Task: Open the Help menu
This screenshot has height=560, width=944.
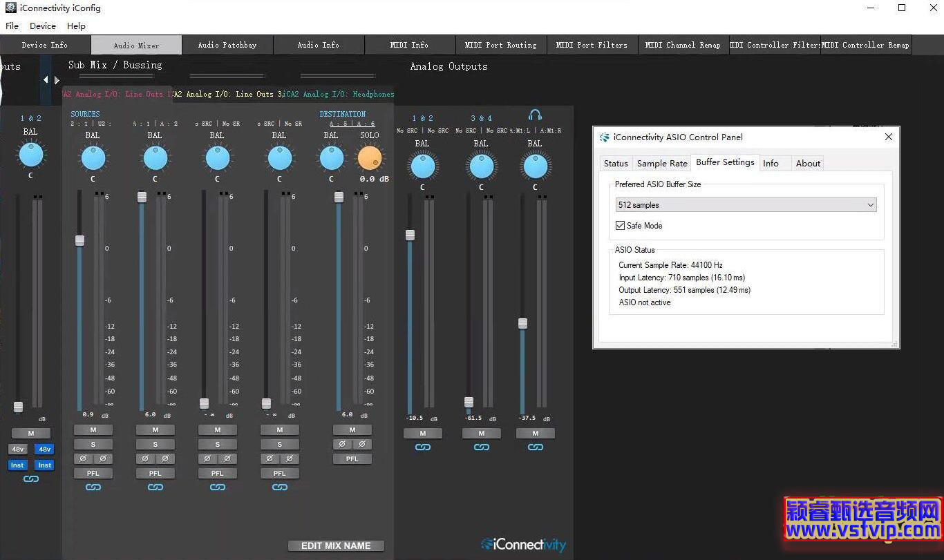Action: [76, 26]
